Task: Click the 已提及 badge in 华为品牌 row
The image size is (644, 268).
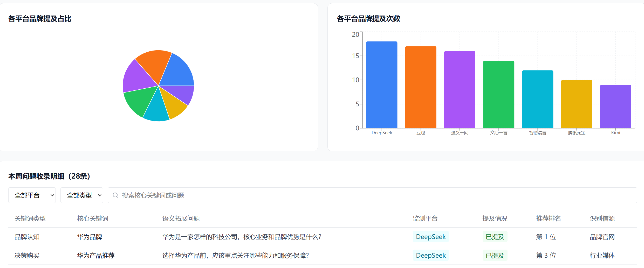Action: point(495,237)
